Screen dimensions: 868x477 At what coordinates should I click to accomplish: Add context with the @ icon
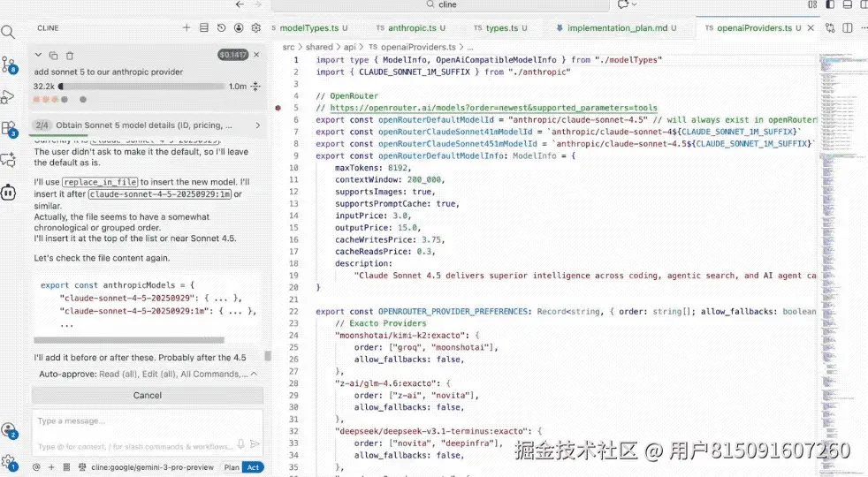click(36, 467)
